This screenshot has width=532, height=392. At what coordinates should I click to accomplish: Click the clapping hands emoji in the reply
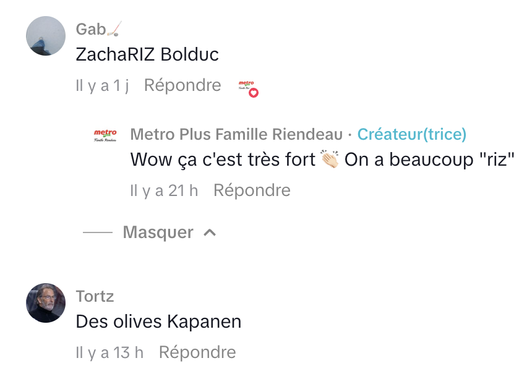pyautogui.click(x=330, y=160)
